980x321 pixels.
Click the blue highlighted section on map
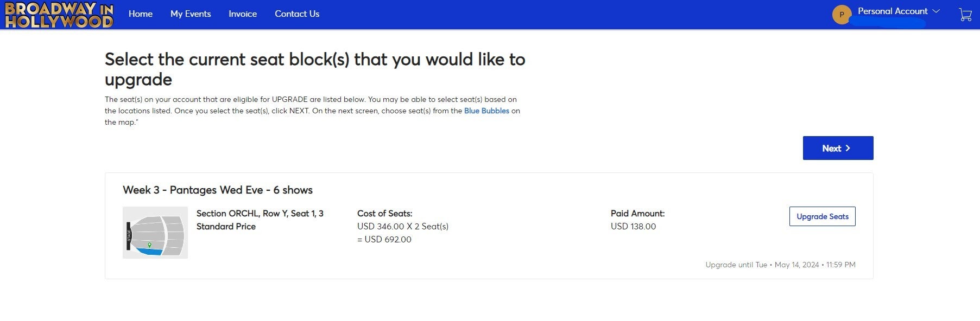[150, 252]
